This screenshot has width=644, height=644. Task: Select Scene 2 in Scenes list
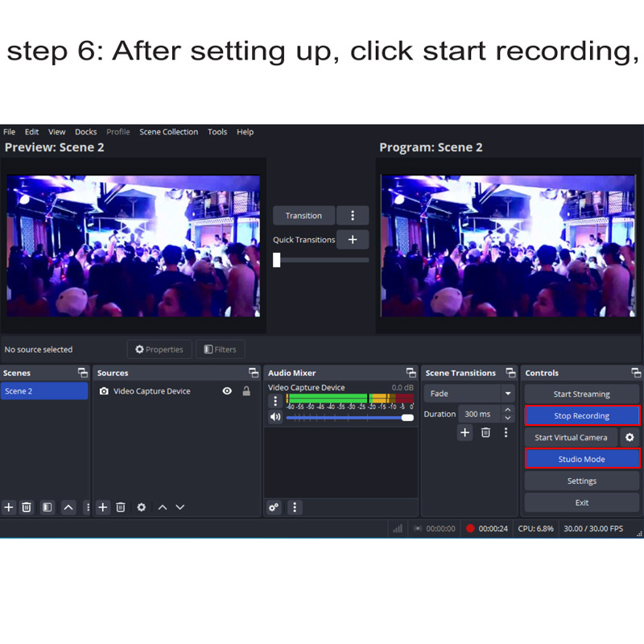[44, 391]
